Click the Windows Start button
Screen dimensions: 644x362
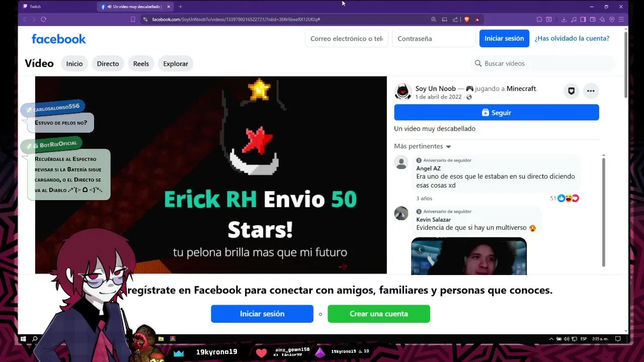23,339
